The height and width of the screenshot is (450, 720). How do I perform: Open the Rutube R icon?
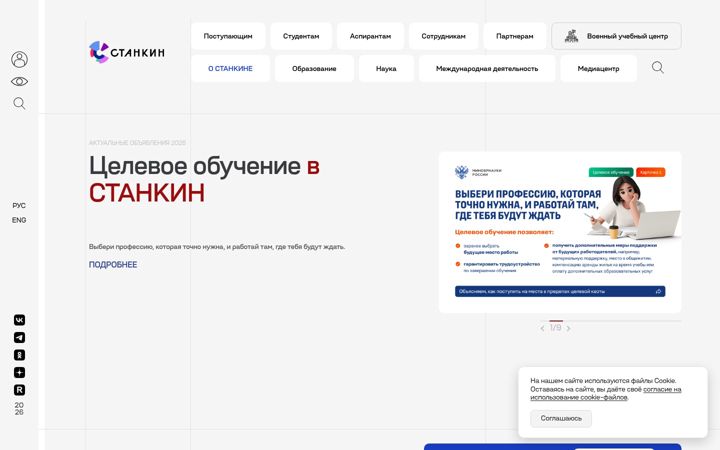click(x=19, y=390)
